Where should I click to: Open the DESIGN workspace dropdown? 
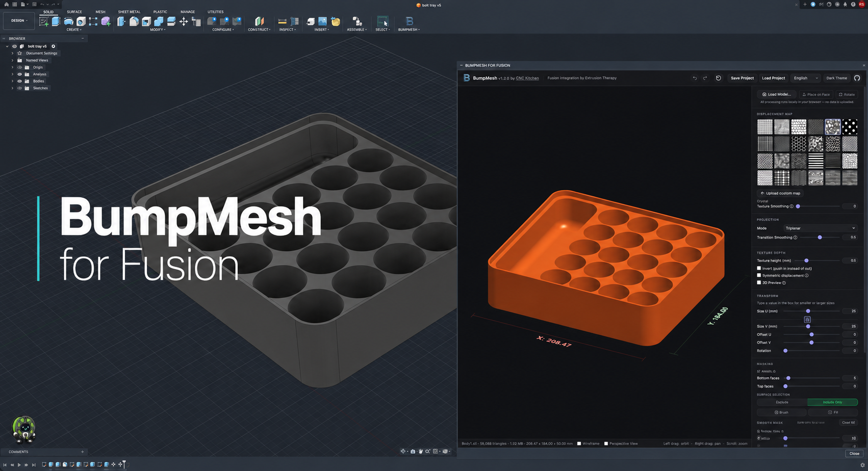19,20
